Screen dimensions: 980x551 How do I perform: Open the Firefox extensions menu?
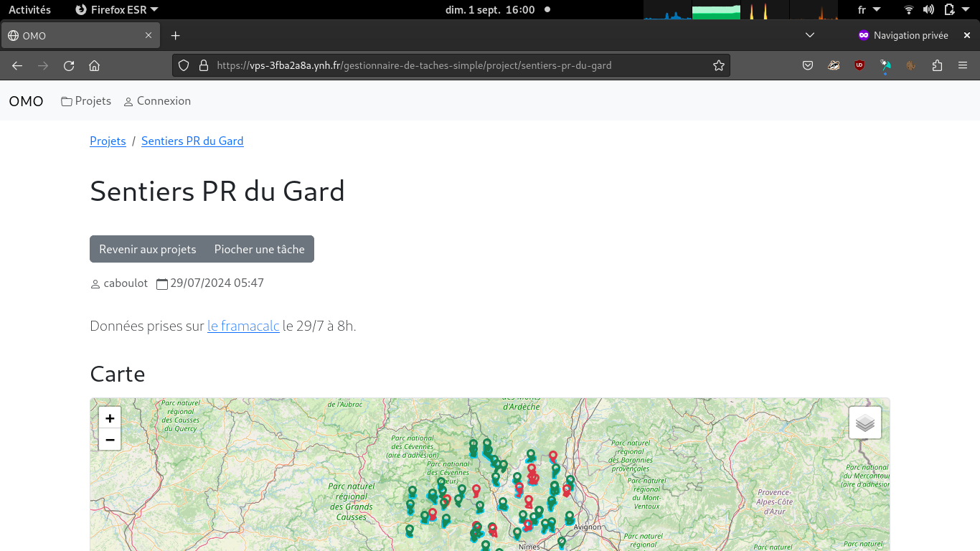(937, 66)
